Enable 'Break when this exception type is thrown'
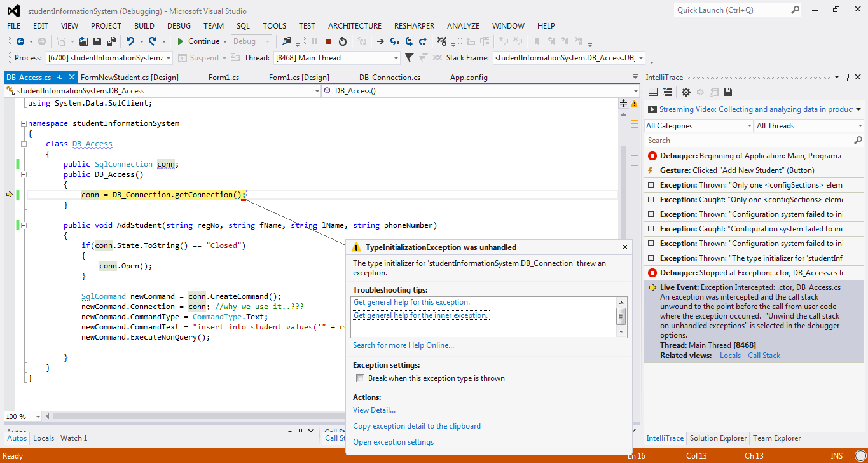868x463 pixels. [x=361, y=378]
